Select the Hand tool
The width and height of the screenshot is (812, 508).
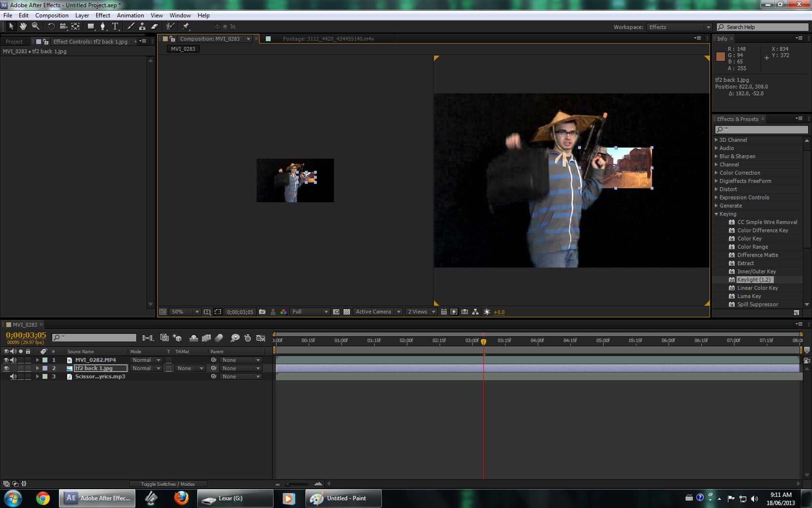[23, 27]
